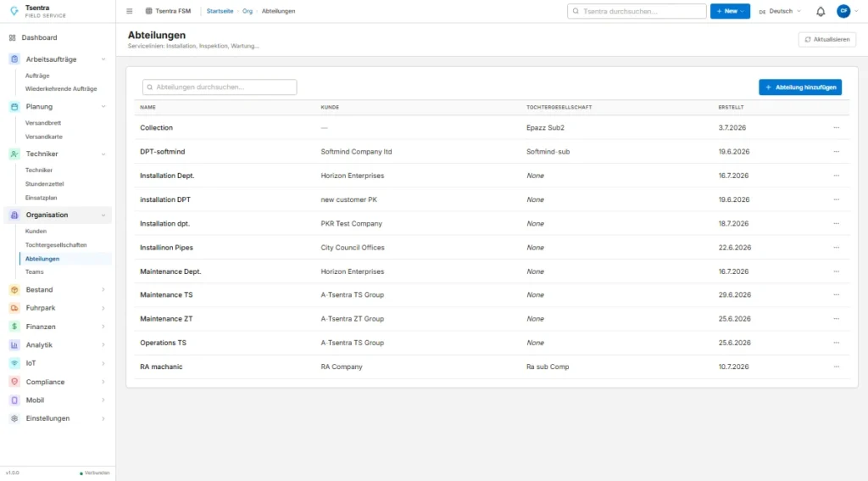Collapse the Organisation section
Viewport: 868px width, 481px height.
pyautogui.click(x=103, y=215)
